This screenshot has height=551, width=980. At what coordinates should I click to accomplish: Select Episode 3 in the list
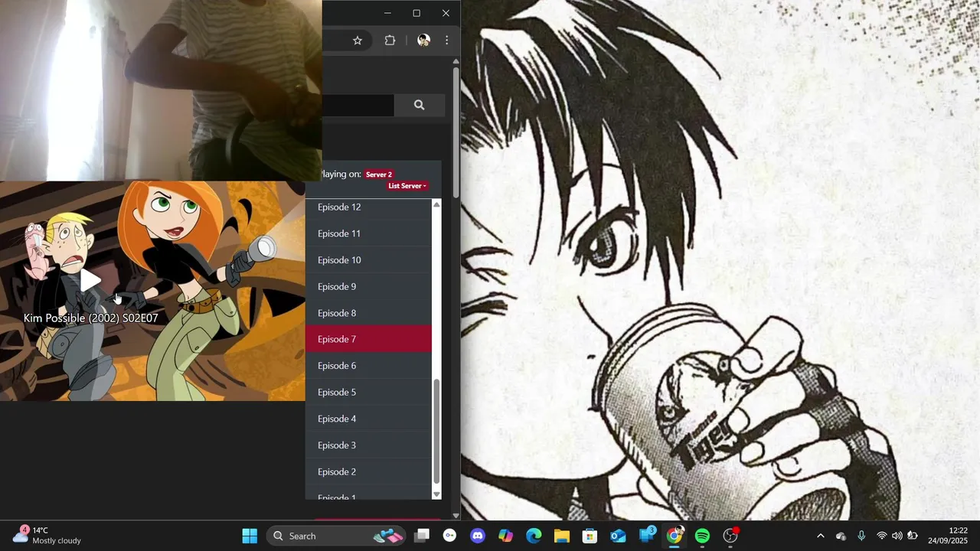(x=368, y=445)
